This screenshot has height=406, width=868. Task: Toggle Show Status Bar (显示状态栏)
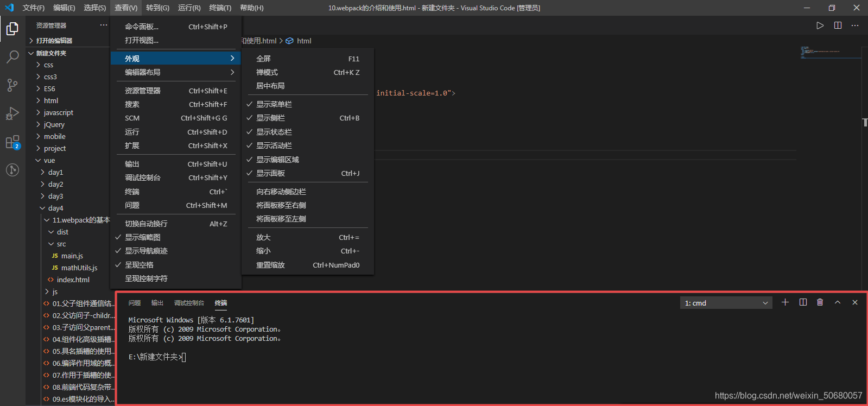(308, 132)
